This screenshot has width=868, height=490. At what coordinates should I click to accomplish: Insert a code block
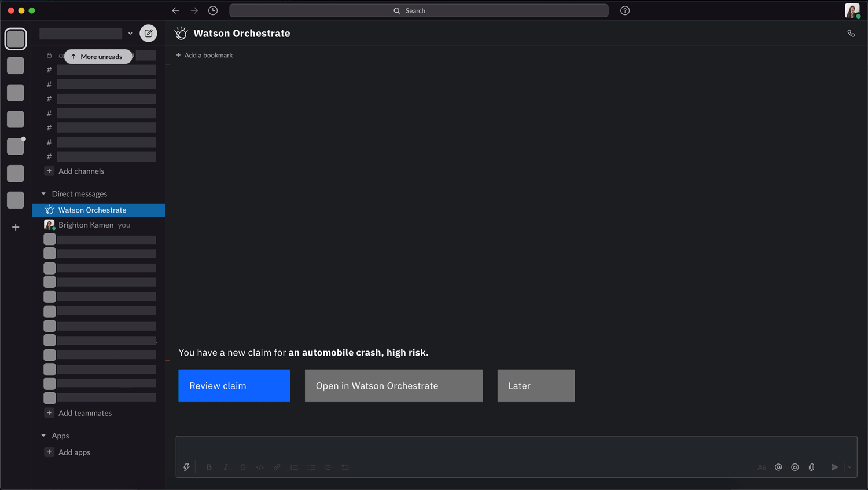click(x=345, y=467)
